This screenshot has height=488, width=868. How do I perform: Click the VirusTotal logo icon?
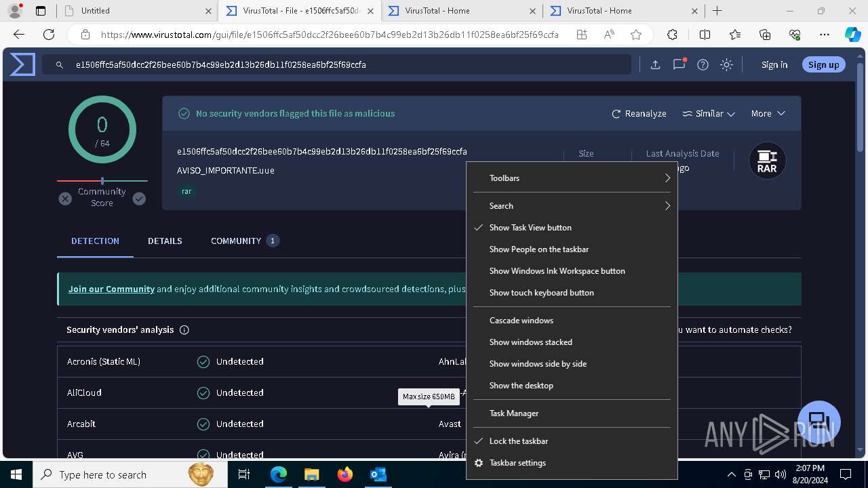(x=22, y=64)
